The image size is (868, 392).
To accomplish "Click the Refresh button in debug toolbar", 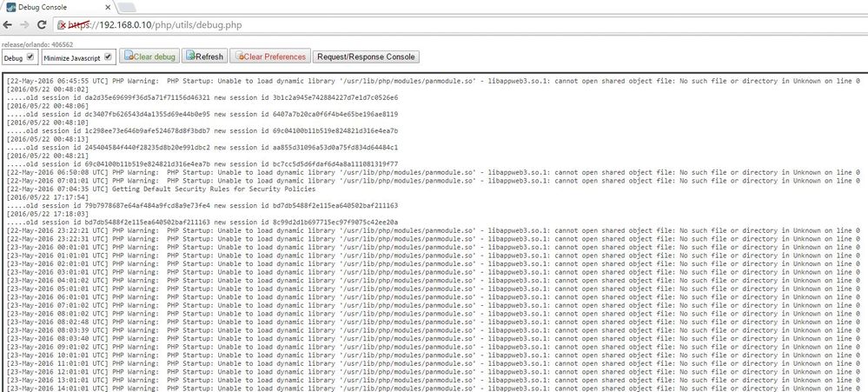I will (205, 56).
